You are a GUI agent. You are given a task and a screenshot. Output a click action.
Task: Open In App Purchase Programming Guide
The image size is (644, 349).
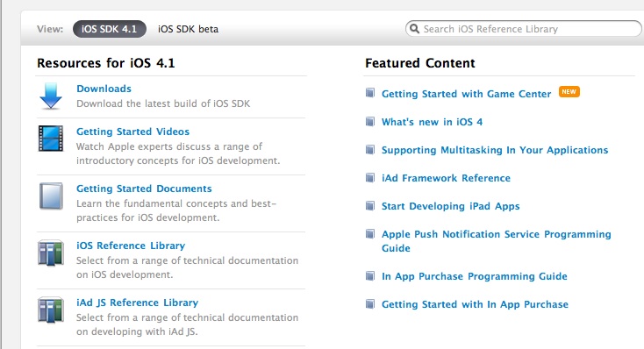475,276
